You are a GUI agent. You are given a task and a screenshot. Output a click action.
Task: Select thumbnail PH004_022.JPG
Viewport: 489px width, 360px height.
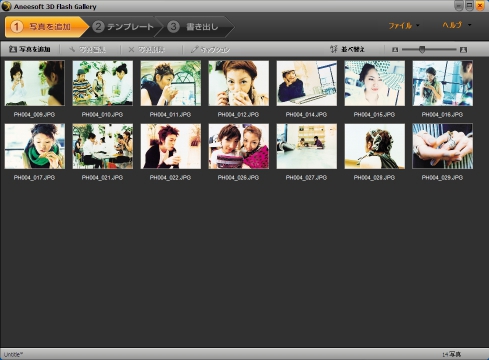point(171,146)
